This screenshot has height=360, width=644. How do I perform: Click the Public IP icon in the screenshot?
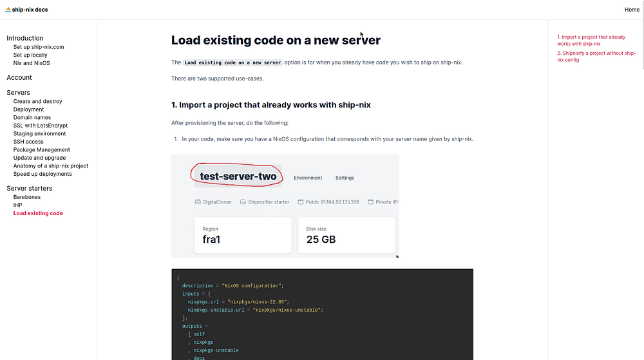pyautogui.click(x=301, y=202)
